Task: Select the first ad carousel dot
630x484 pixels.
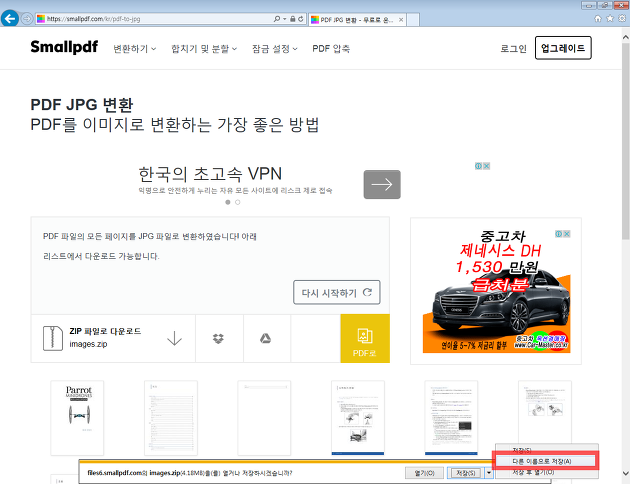Action: pyautogui.click(x=228, y=202)
